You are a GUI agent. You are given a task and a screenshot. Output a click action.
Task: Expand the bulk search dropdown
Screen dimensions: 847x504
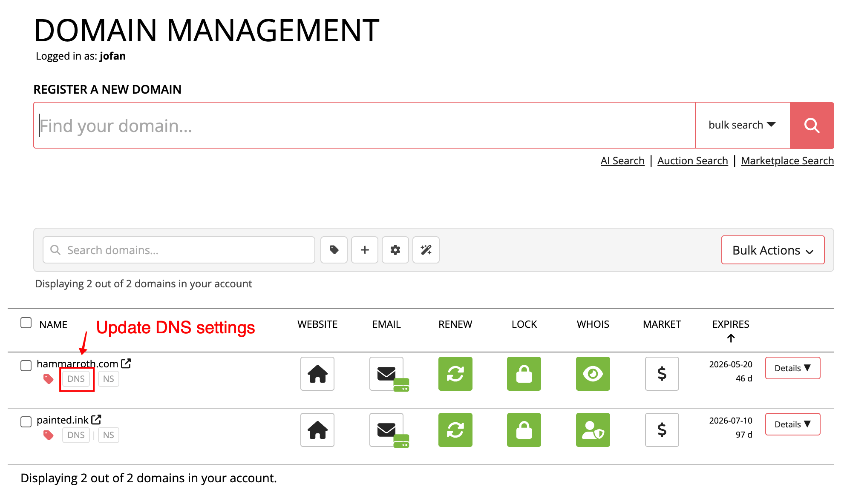pyautogui.click(x=742, y=125)
